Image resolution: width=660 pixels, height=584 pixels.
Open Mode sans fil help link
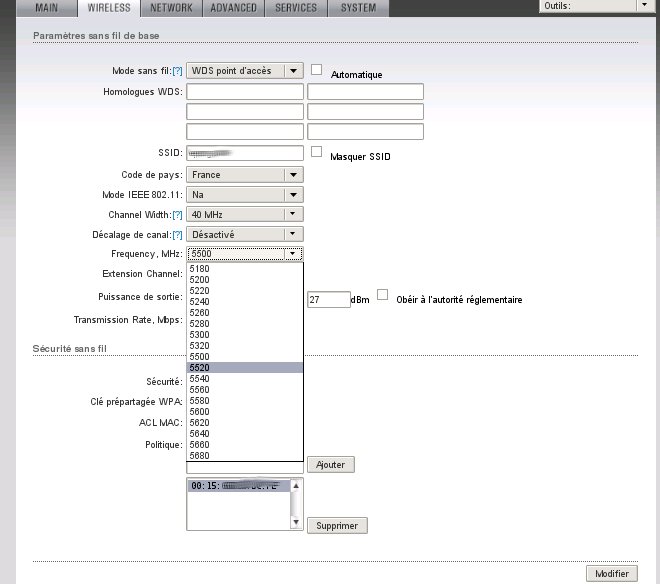177,71
